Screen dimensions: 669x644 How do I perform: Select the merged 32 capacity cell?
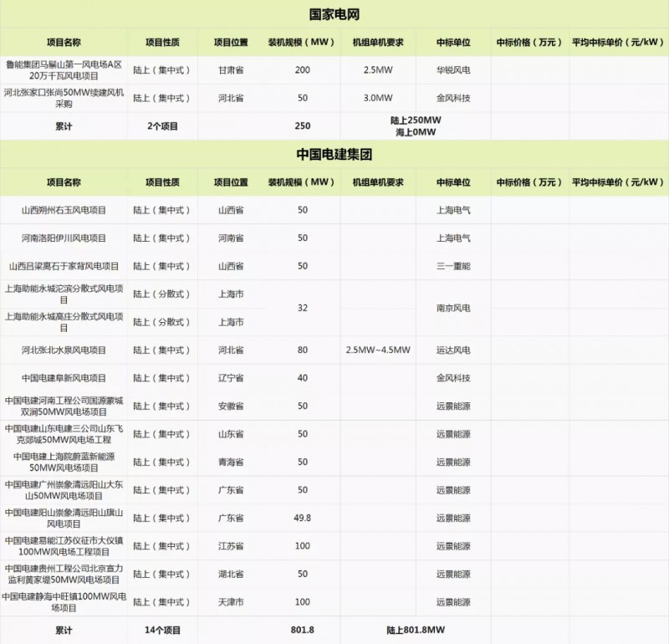(x=302, y=308)
